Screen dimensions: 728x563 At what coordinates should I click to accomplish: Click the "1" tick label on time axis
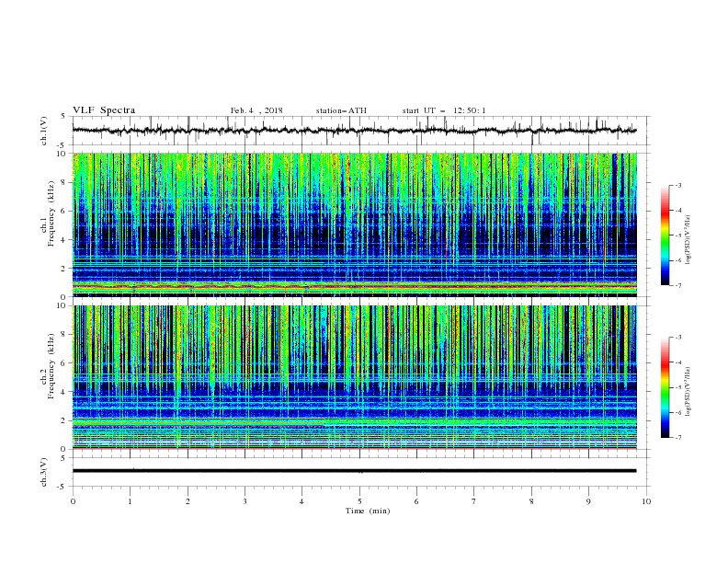[130, 501]
